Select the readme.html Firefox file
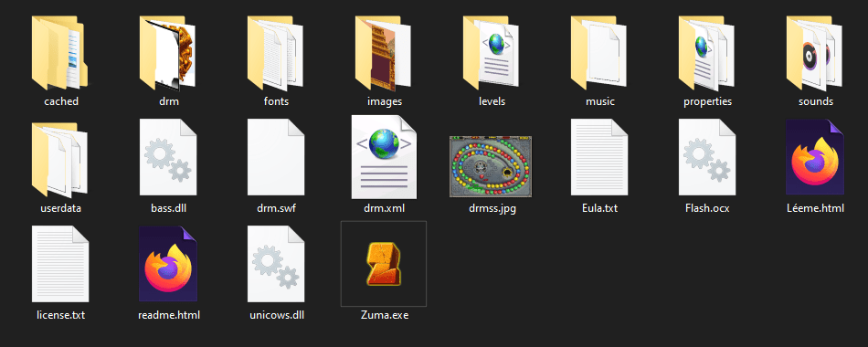Screen dimensions: 868x347 (x=168, y=263)
